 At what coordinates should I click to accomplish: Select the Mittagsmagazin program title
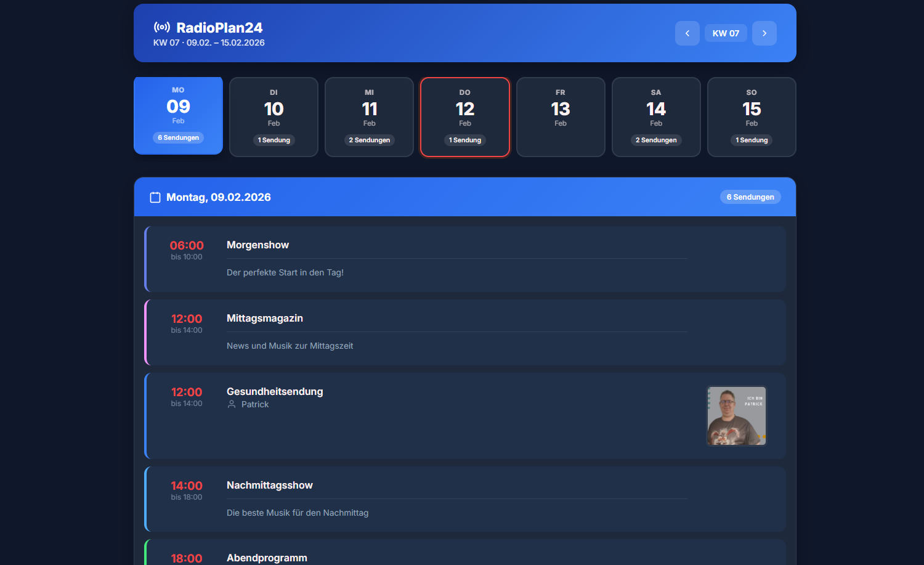(x=264, y=319)
